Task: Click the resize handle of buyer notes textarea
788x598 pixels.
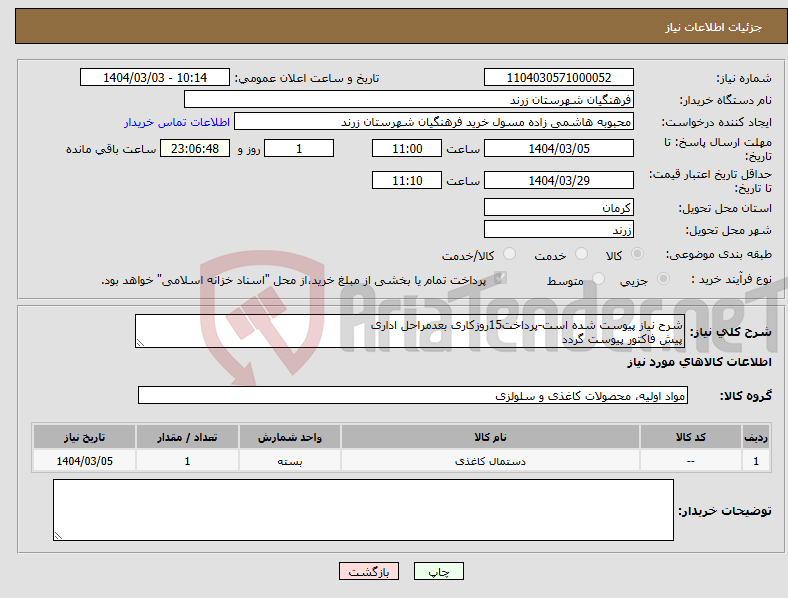Action: click(x=58, y=536)
